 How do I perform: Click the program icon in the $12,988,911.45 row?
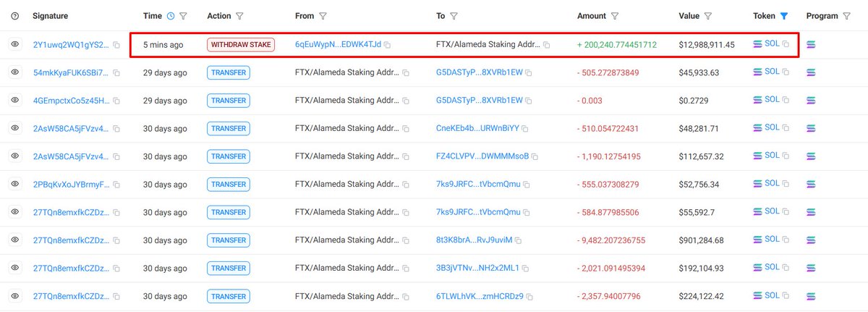point(812,45)
